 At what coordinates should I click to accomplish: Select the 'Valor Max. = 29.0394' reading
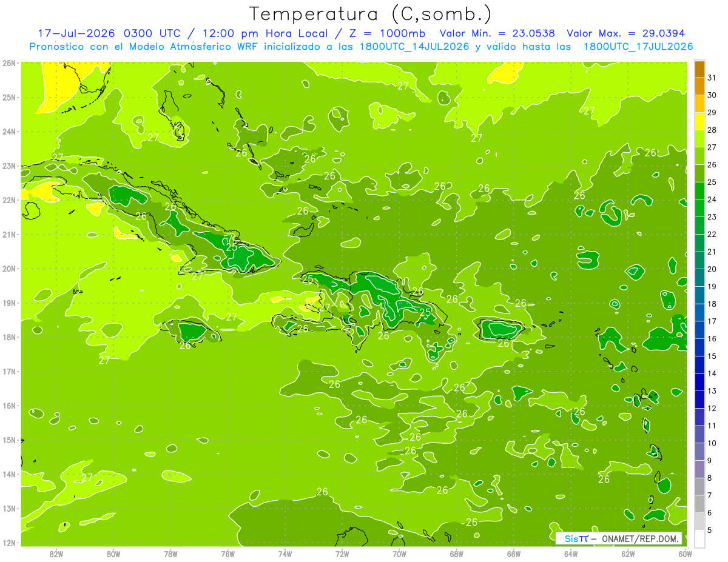click(x=627, y=33)
